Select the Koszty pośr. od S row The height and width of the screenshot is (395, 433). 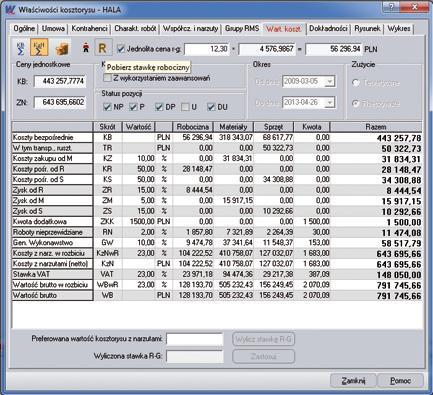pos(52,179)
